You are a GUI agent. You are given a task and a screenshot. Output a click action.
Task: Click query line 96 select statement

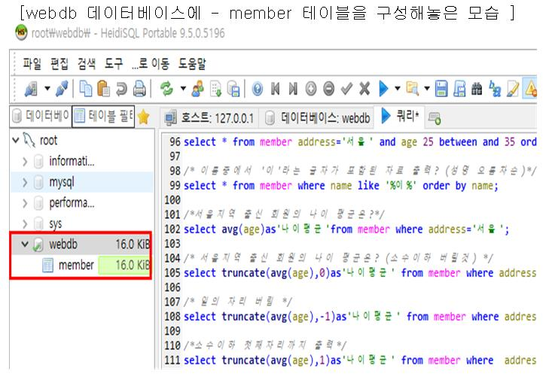[360, 141]
